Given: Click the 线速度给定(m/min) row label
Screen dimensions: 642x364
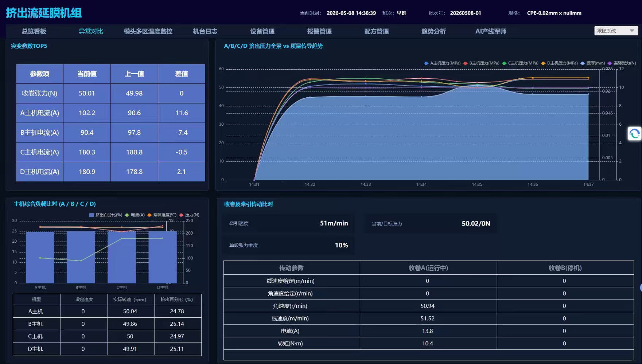Looking at the screenshot, I should click(291, 281).
